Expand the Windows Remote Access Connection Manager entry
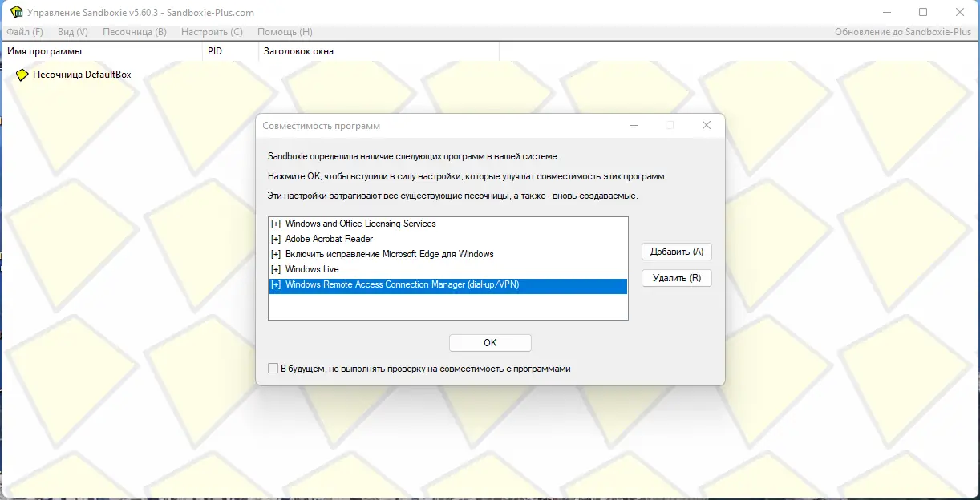Screen dimensions: 980x500 pos(276,284)
